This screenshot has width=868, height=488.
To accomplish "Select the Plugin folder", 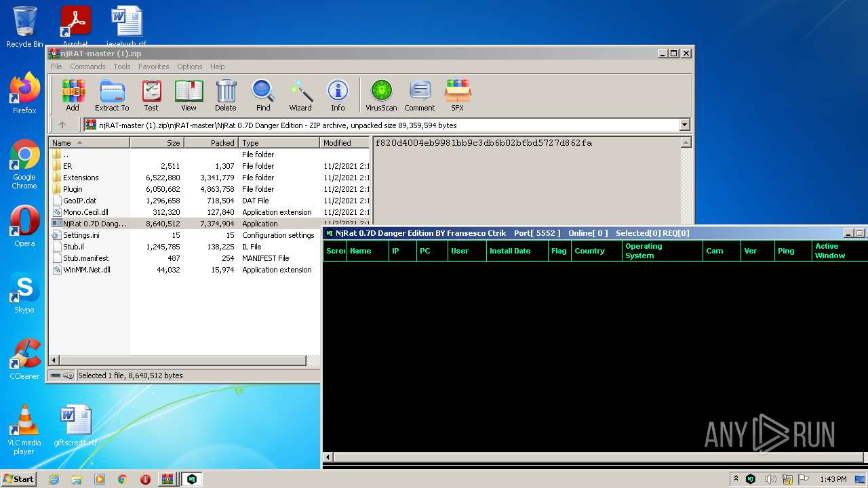I will pyautogui.click(x=210, y=189).
